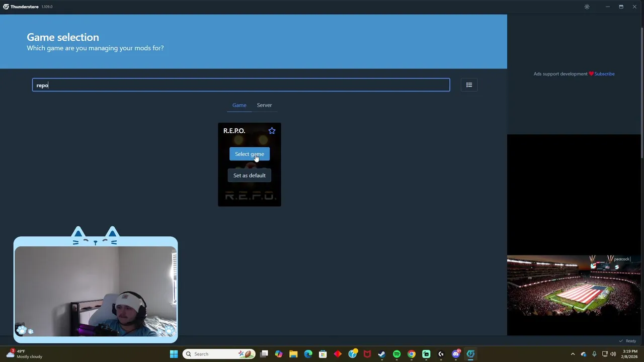Click the Thunderstore taskbar icon
The height and width of the screenshot is (362, 644).
click(470, 354)
